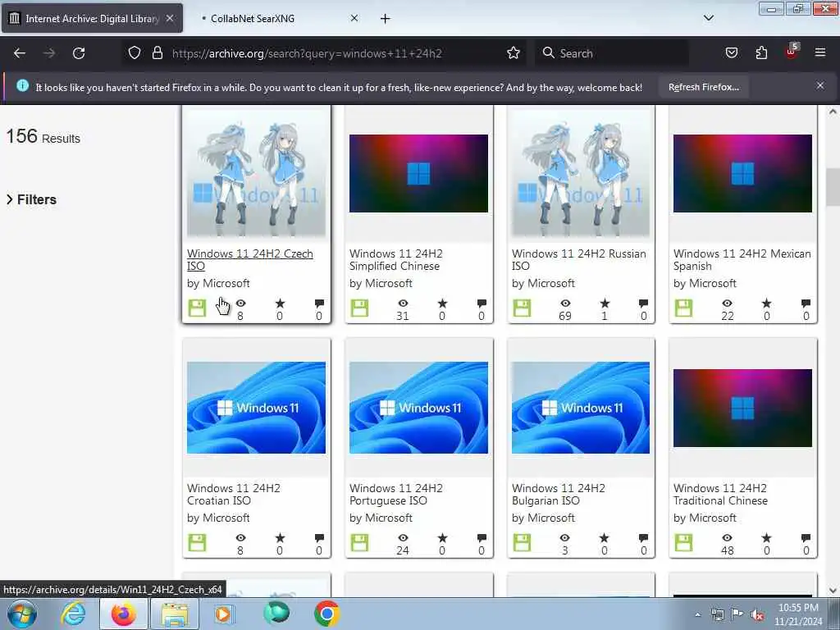Bookmark this page with the star icon
Screen dimensions: 840x630
[514, 52]
